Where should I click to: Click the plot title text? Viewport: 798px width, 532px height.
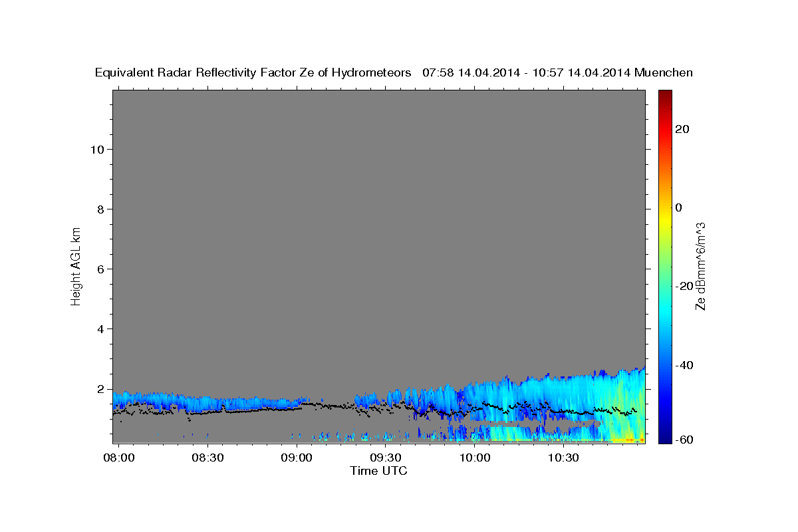(394, 73)
